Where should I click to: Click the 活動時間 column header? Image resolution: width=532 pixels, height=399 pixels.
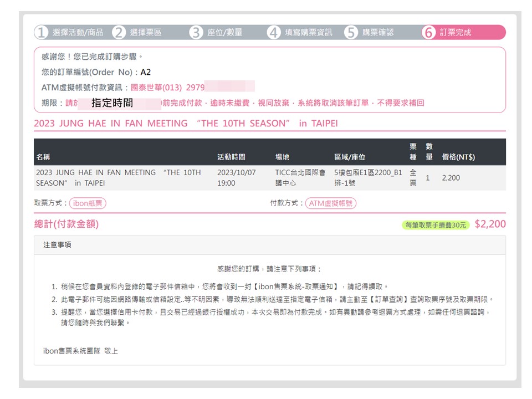[231, 157]
